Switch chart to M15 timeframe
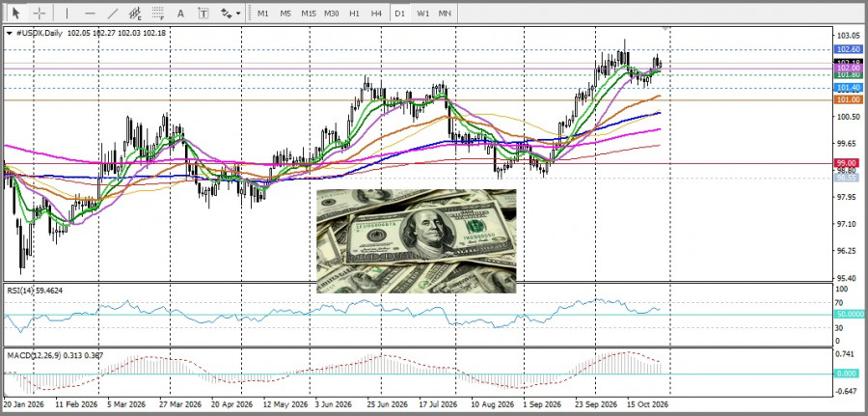The width and height of the screenshot is (868, 416). pyautogui.click(x=309, y=13)
